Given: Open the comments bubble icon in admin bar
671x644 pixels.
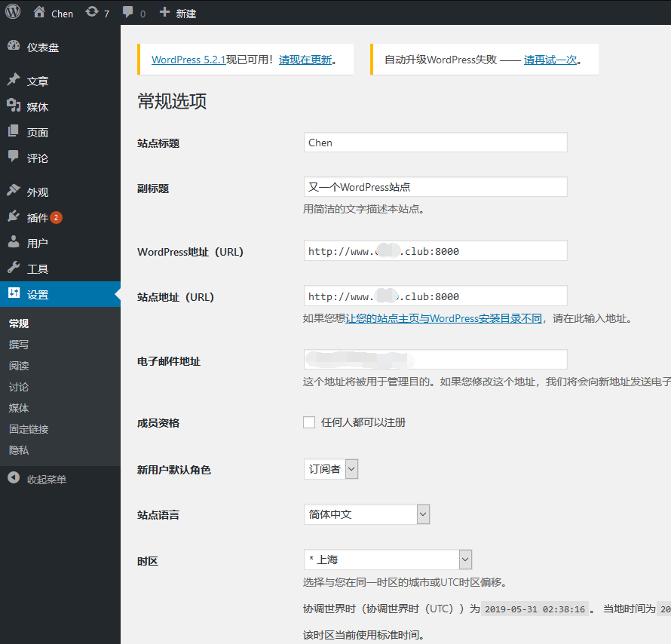Looking at the screenshot, I should pyautogui.click(x=127, y=12).
